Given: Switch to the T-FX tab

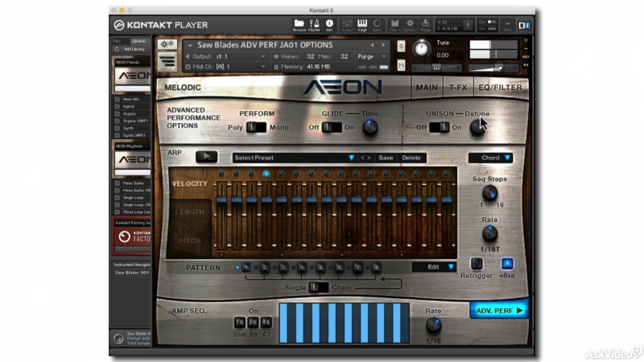Looking at the screenshot, I should click(458, 88).
